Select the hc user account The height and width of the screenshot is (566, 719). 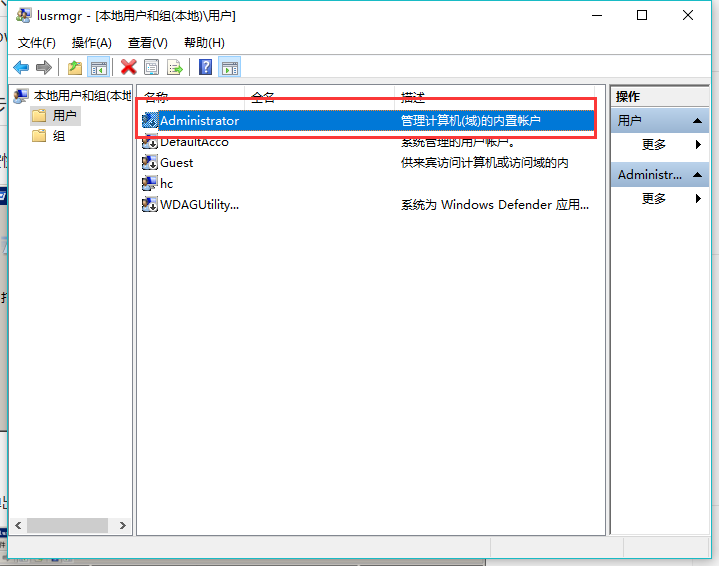click(166, 184)
